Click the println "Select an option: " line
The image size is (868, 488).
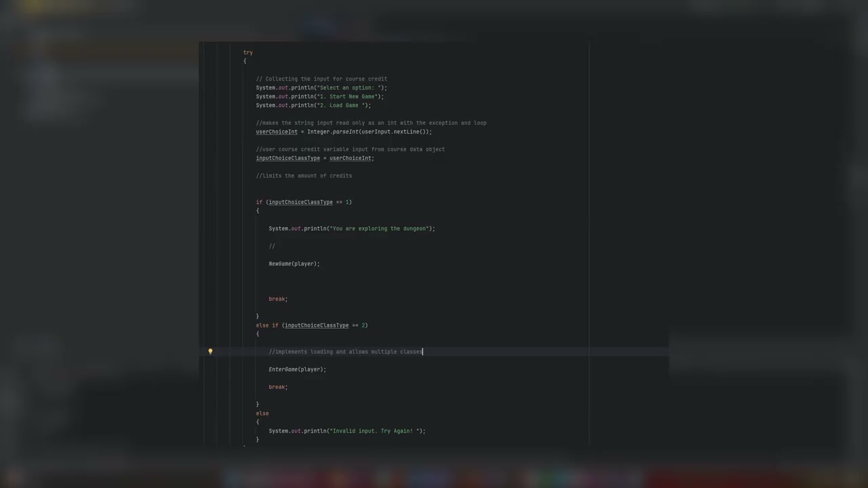tap(321, 87)
